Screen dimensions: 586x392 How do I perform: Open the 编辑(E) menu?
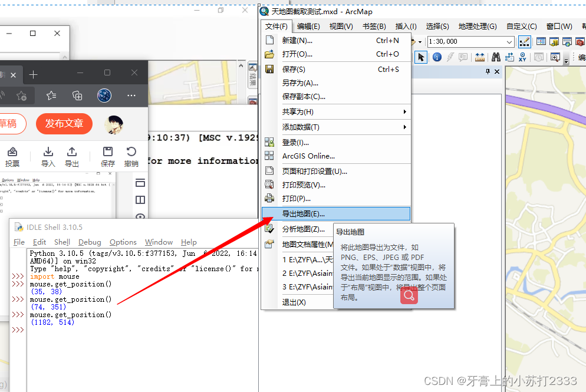pyautogui.click(x=308, y=26)
